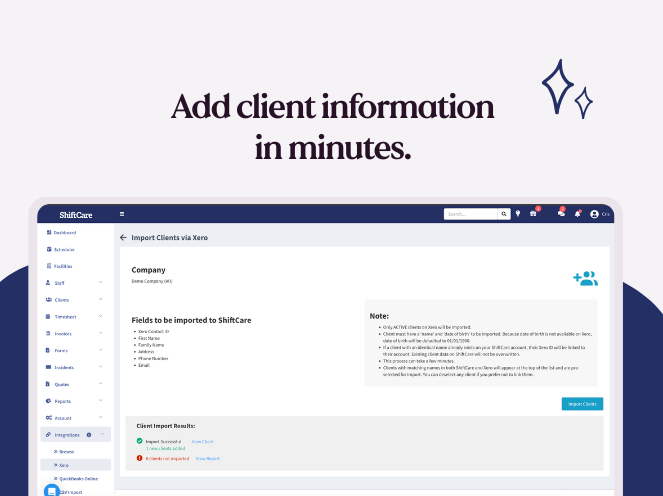Click the 'Import Clients via Xero' heading
Screen dimensions: 663x496
(170, 238)
